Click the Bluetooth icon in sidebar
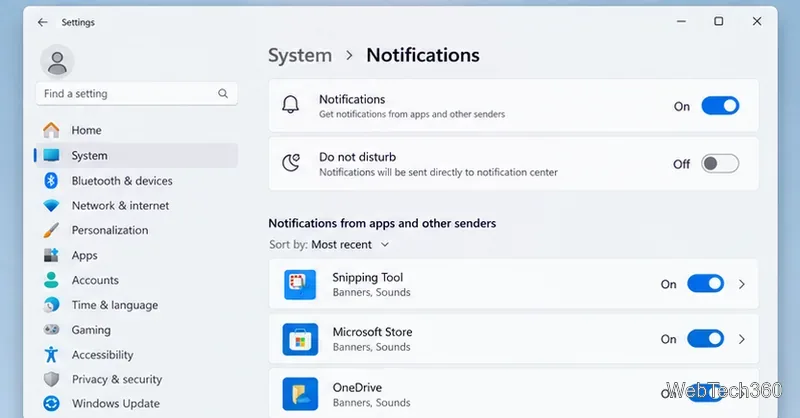 click(51, 180)
